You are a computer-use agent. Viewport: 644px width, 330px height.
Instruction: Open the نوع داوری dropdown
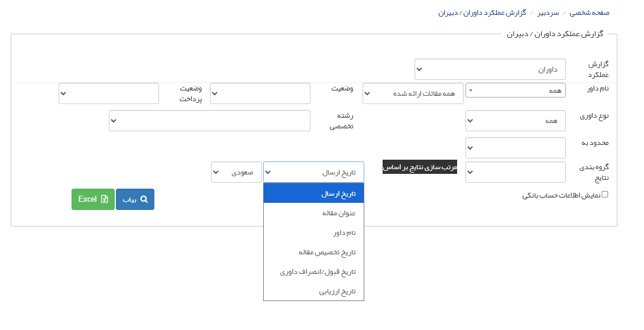point(515,121)
